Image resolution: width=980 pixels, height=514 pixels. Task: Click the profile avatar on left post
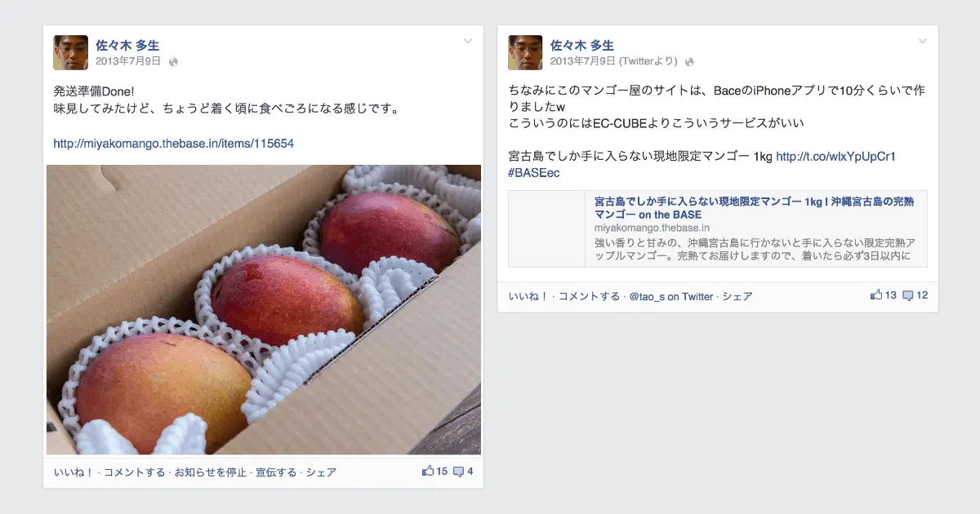(70, 52)
